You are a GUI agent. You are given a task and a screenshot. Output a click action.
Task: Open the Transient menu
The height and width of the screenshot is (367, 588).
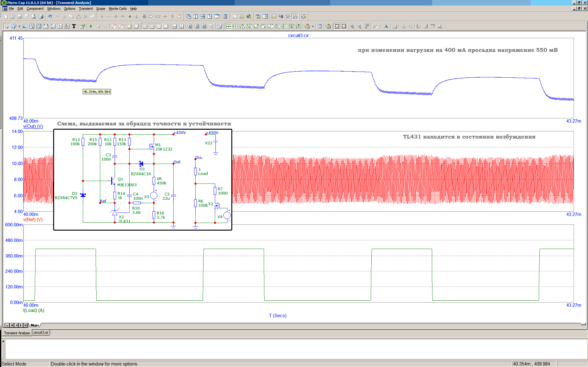click(x=86, y=9)
